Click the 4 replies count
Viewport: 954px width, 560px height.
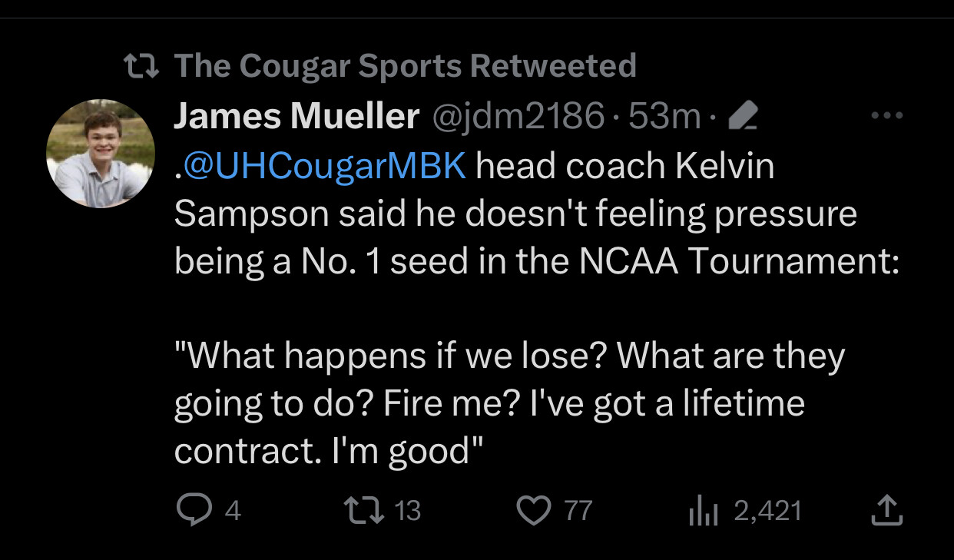tap(233, 512)
